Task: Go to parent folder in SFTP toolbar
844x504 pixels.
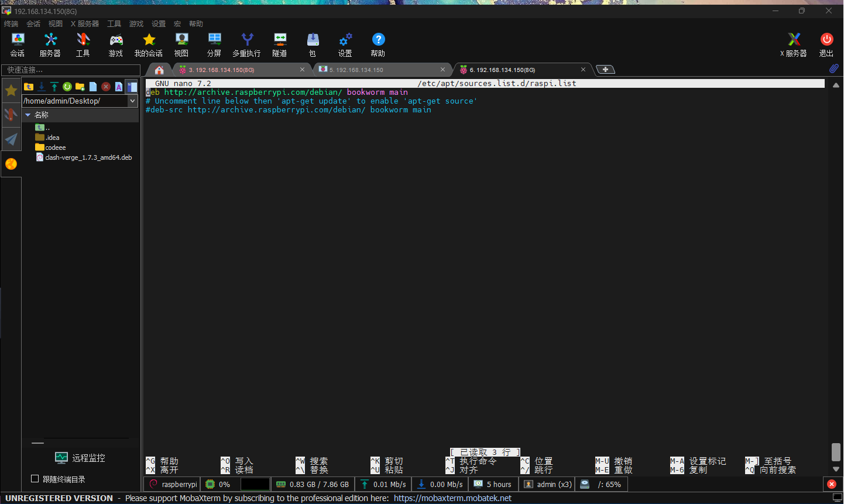Action: click(29, 87)
